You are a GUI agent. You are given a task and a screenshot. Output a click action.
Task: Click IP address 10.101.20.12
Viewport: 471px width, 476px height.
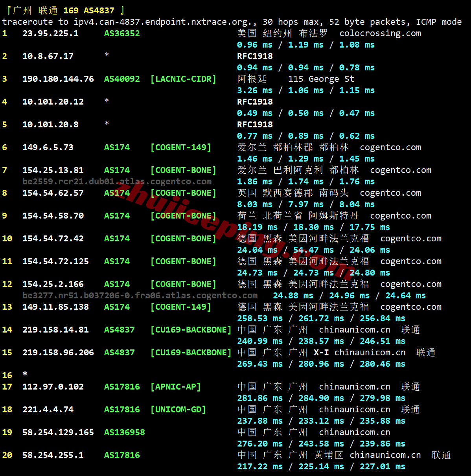53,102
